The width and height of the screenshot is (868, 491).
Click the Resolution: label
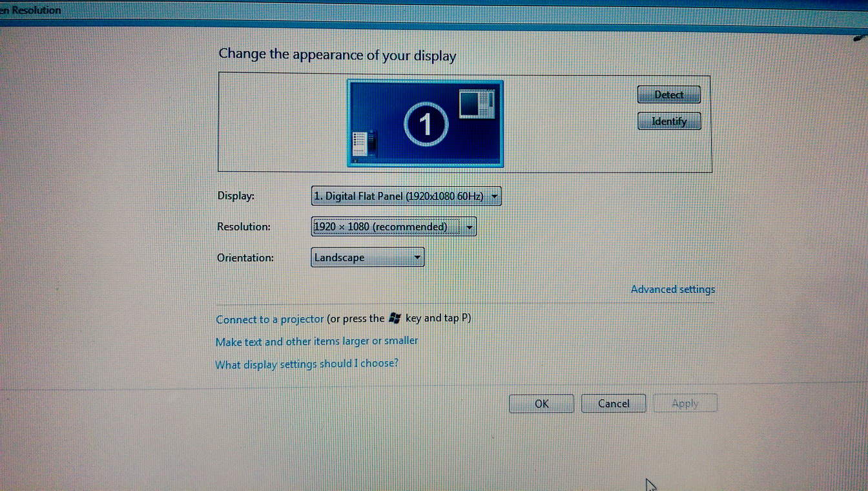click(243, 227)
